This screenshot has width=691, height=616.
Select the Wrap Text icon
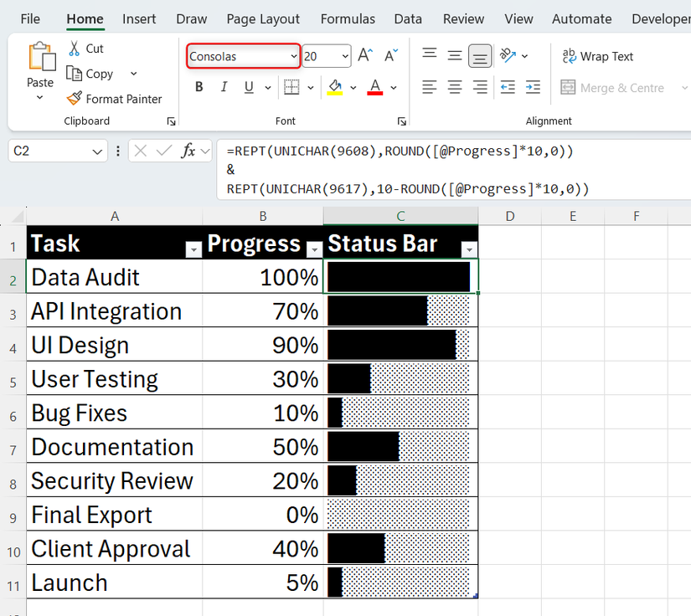[x=570, y=56]
